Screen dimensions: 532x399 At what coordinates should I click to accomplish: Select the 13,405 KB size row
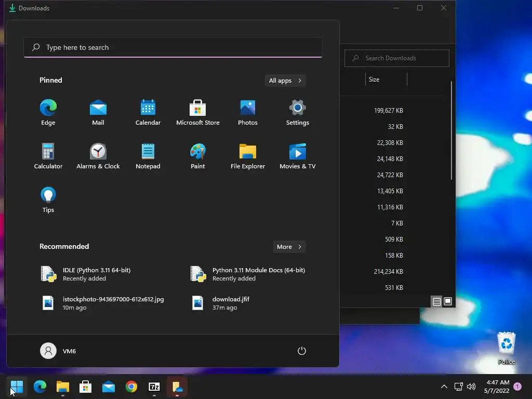click(390, 191)
